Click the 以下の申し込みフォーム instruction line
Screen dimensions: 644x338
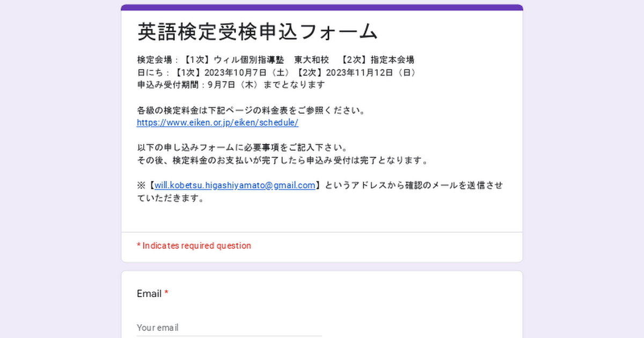(x=243, y=148)
